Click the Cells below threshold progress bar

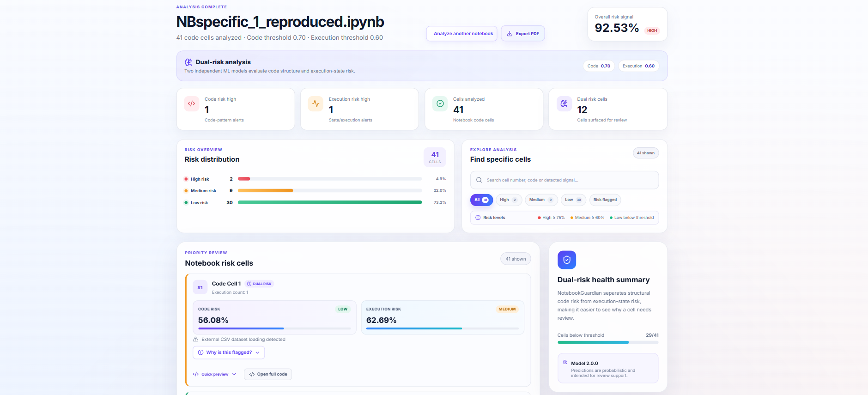pyautogui.click(x=608, y=342)
